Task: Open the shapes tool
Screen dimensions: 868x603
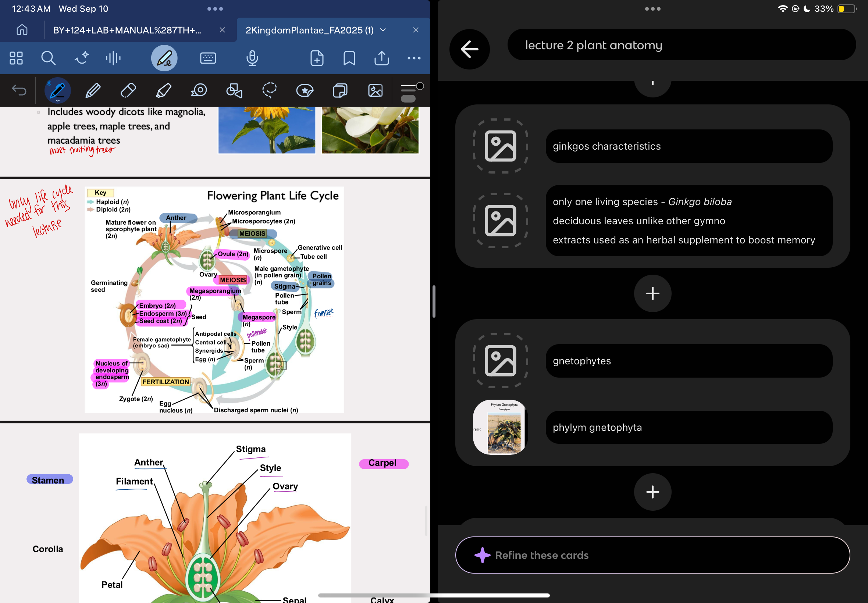Action: point(234,91)
